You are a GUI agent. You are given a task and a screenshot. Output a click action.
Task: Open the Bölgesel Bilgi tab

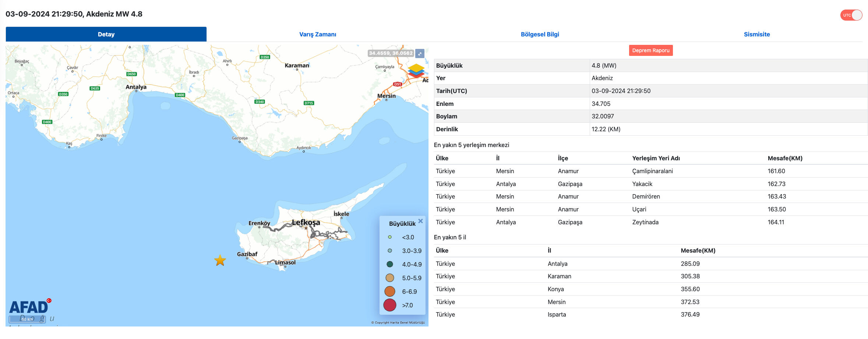click(540, 34)
